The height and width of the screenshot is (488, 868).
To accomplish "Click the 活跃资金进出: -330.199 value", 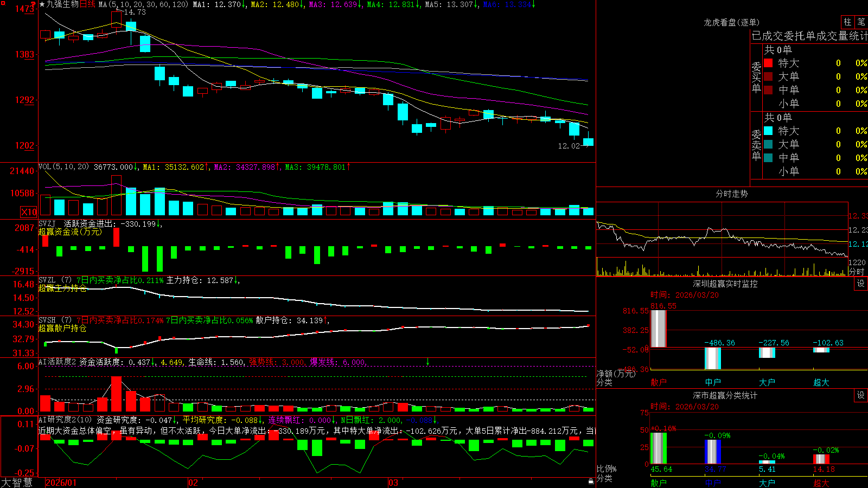I will click(x=110, y=223).
